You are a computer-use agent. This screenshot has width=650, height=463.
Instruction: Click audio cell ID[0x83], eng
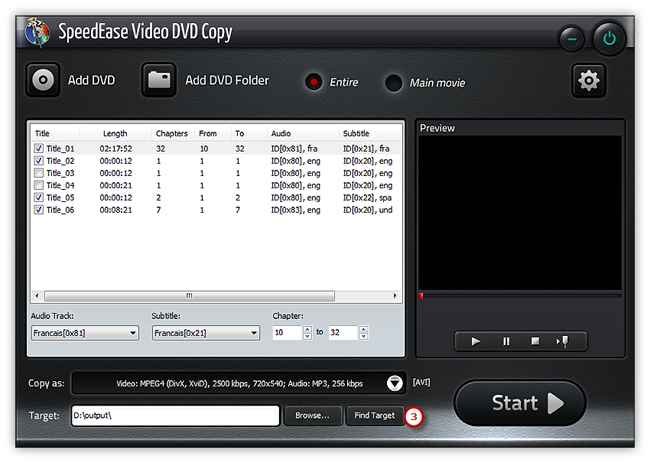pos(296,210)
